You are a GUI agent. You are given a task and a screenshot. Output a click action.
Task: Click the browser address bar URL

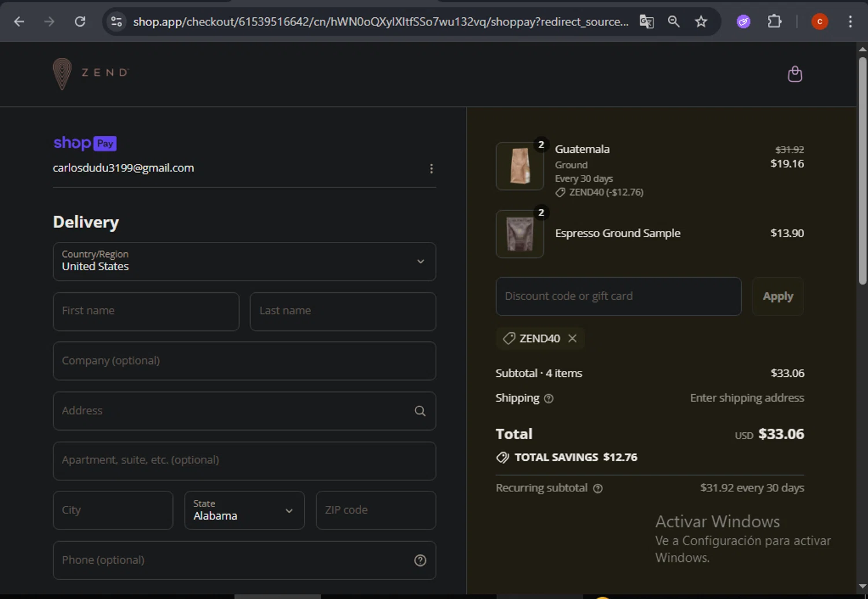point(381,21)
